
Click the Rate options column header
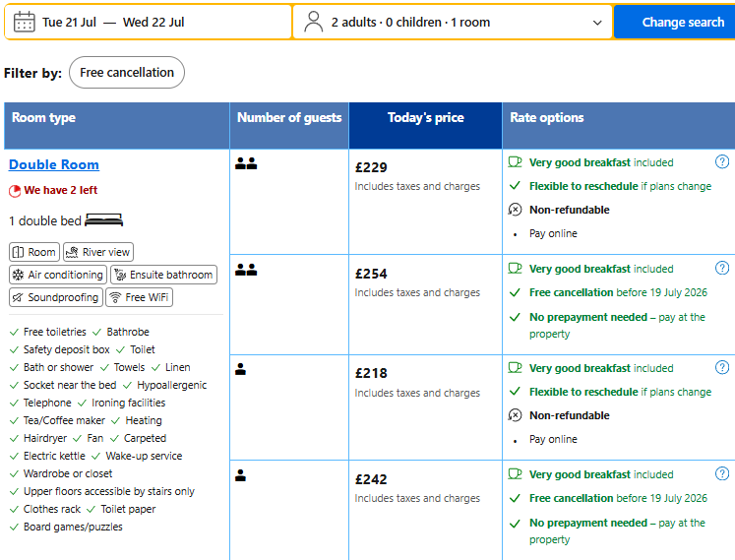tap(619, 126)
